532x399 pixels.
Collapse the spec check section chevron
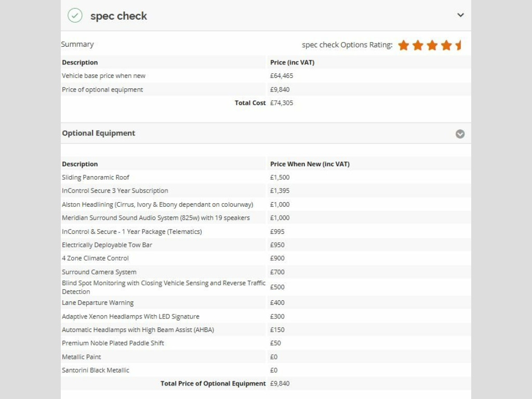460,15
